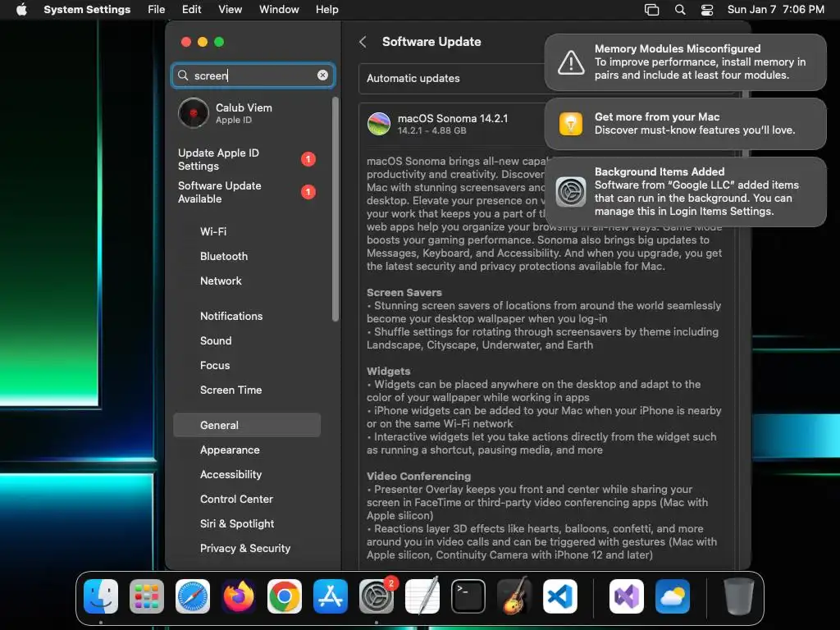The width and height of the screenshot is (840, 630).
Task: Launch Safari from the Dock
Action: pos(193,596)
